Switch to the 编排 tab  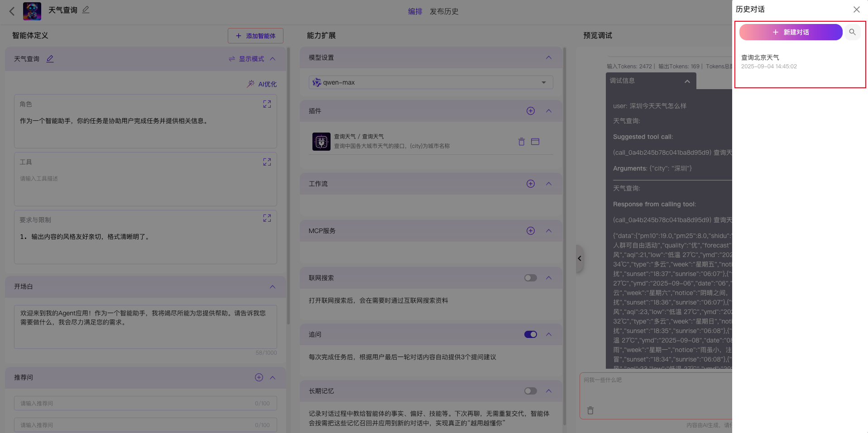coord(415,11)
